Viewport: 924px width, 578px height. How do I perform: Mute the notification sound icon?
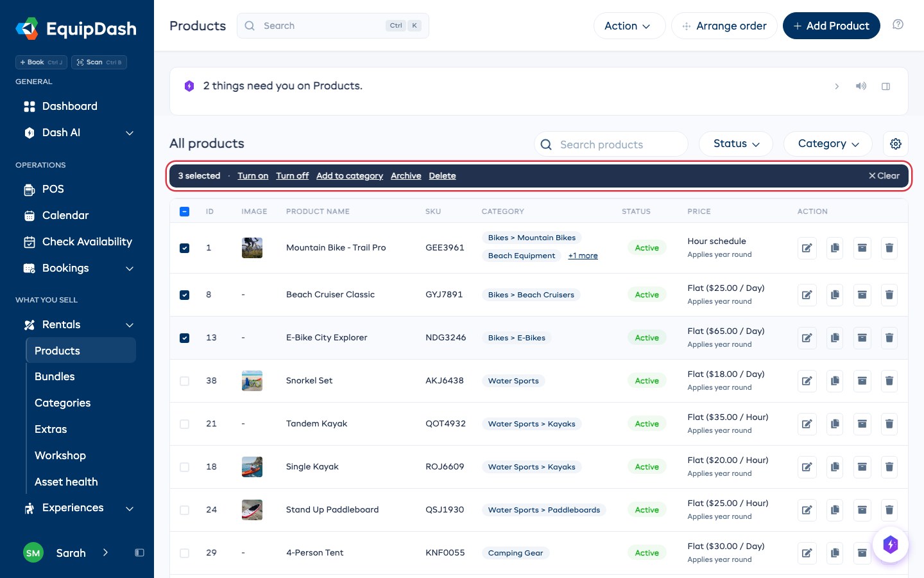pyautogui.click(x=861, y=86)
